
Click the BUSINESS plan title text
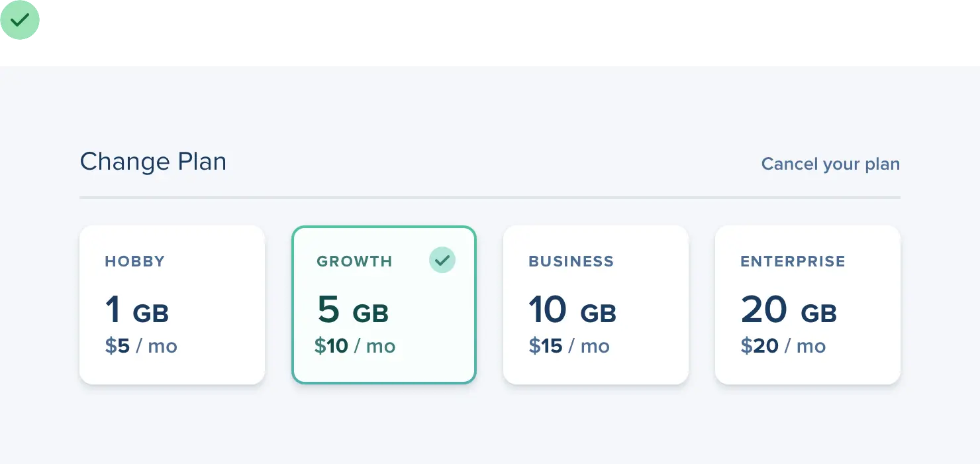point(571,261)
